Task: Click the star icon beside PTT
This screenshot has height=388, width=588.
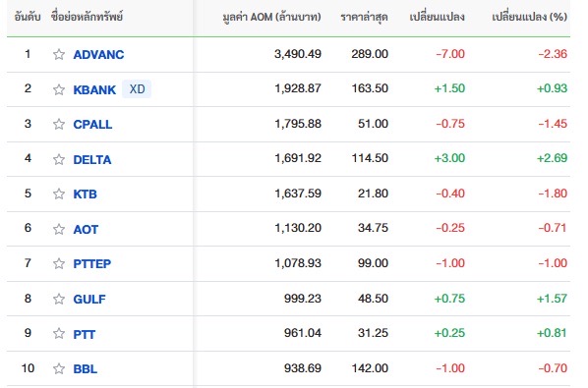Action: pos(59,333)
